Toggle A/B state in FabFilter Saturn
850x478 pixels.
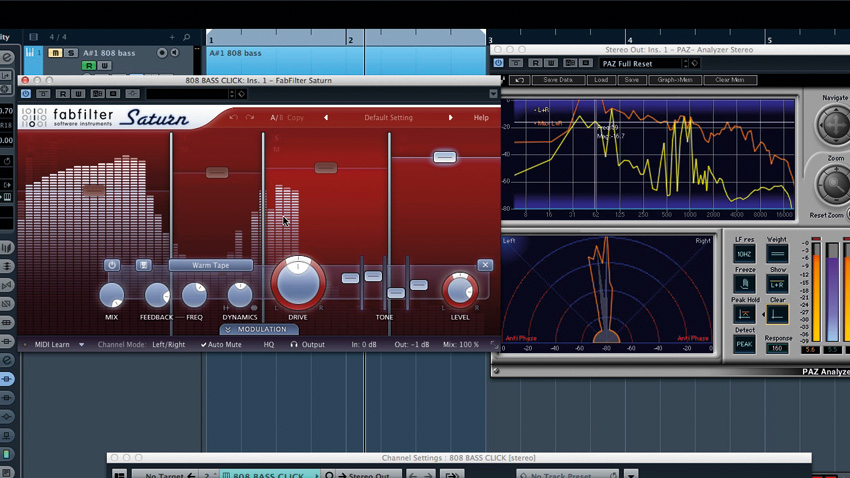[x=276, y=118]
